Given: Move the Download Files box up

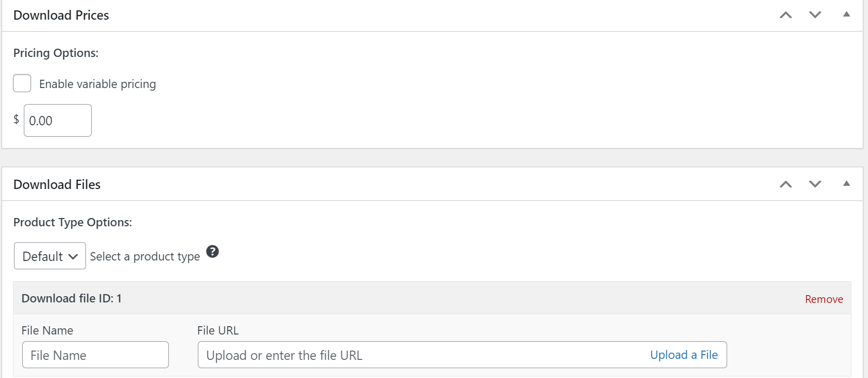Looking at the screenshot, I should [x=786, y=184].
